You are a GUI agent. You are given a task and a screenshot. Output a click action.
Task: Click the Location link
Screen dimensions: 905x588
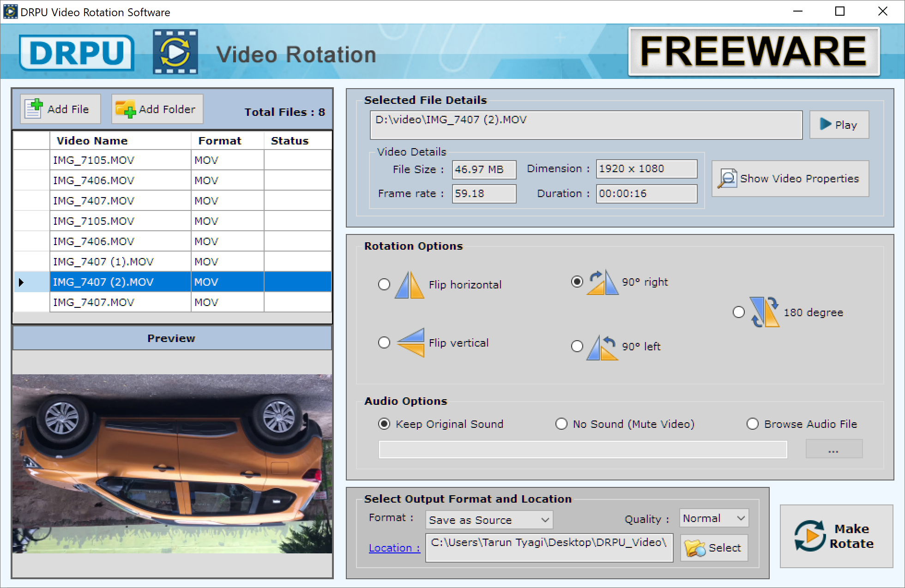393,547
